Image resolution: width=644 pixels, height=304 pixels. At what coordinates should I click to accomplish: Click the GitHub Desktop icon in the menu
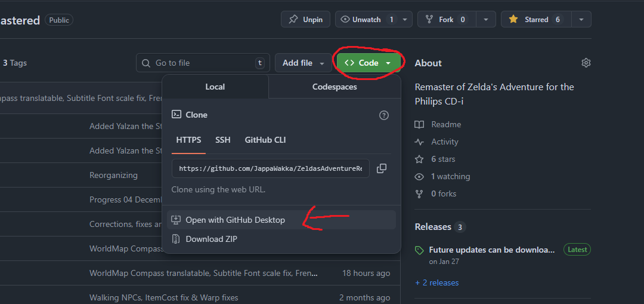tap(176, 220)
